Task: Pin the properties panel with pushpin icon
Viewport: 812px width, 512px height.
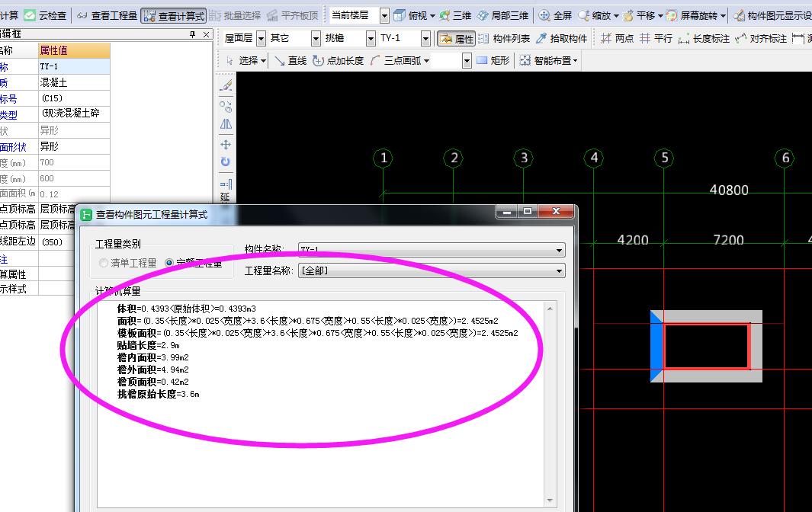Action: pyautogui.click(x=193, y=34)
